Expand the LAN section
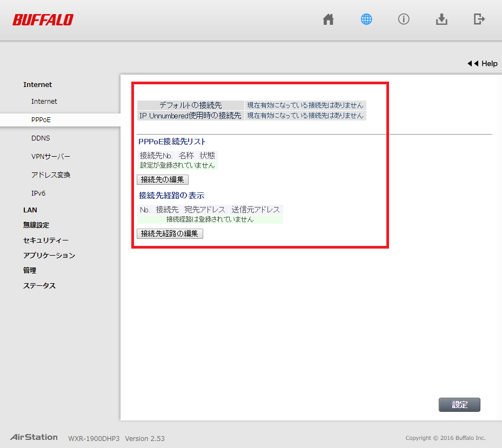Image resolution: width=502 pixels, height=448 pixels. click(x=30, y=210)
